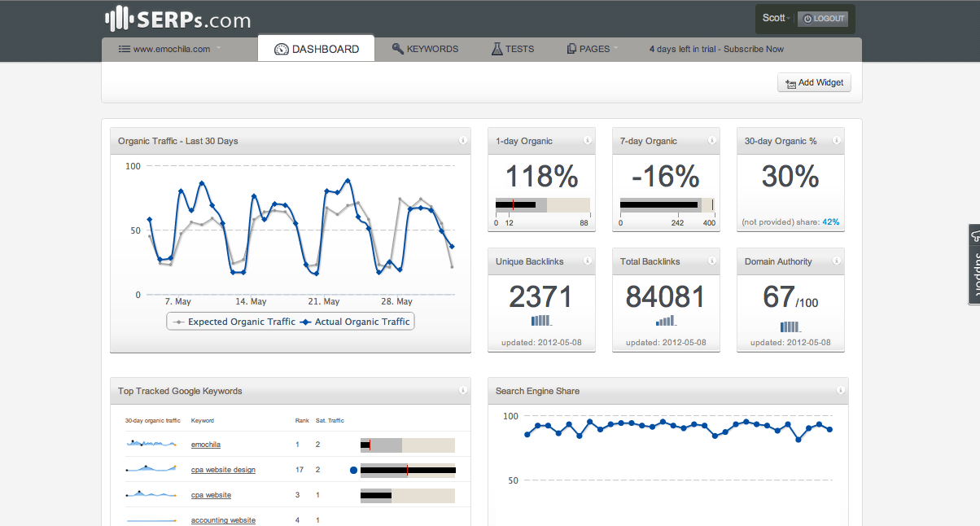Open info icon on Unique Backlinks widget
980x526 pixels.
[x=587, y=261]
